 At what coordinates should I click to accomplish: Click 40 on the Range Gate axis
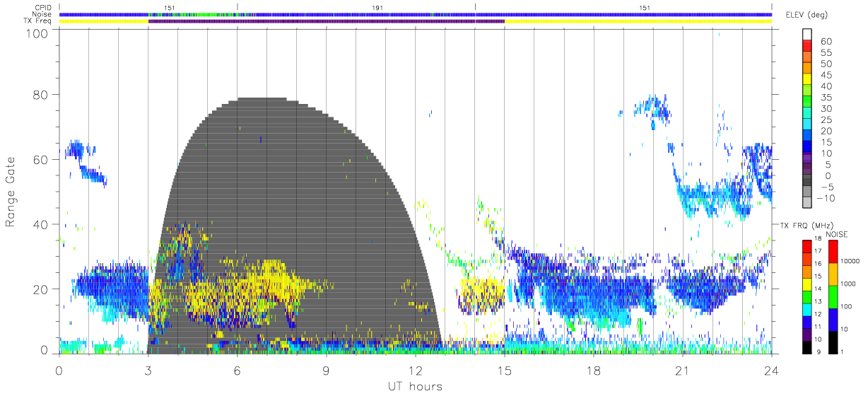tap(40, 224)
